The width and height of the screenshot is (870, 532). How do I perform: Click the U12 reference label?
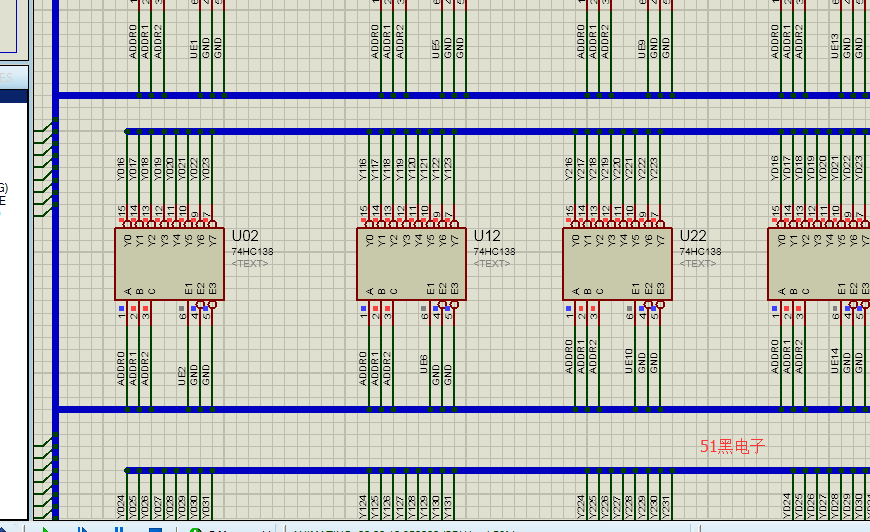pyautogui.click(x=487, y=236)
